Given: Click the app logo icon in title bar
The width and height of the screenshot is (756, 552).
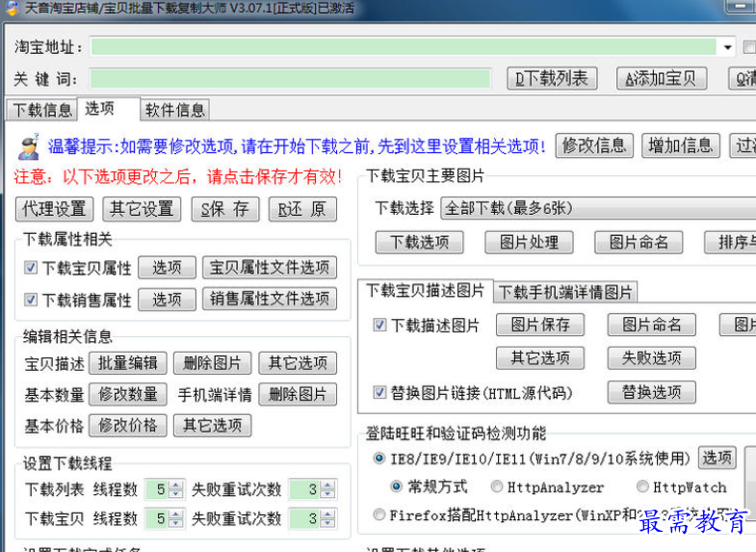Looking at the screenshot, I should coord(11,8).
